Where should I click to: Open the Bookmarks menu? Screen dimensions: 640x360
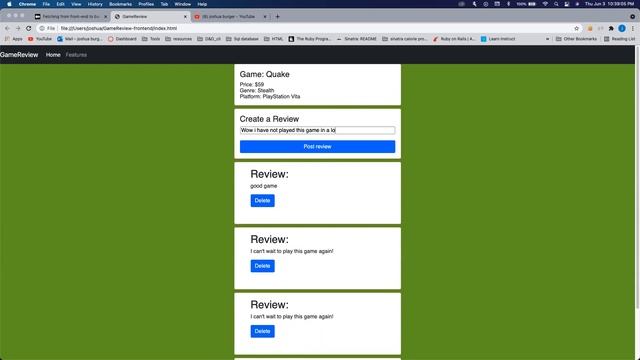[120, 4]
